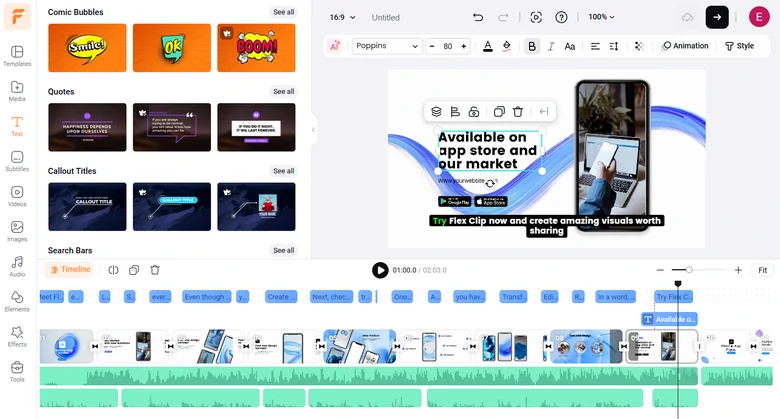Image resolution: width=780 pixels, height=419 pixels.
Task: See all Callout Titles
Action: [x=284, y=171]
